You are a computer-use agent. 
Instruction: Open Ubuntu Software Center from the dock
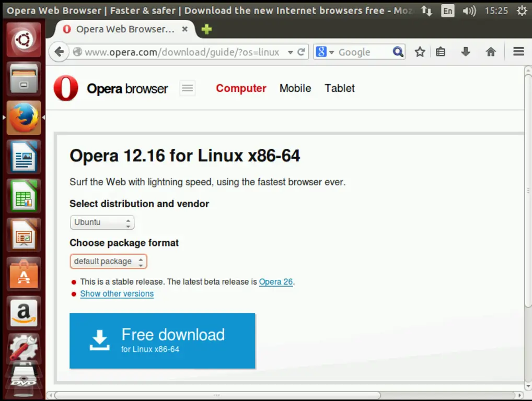(24, 274)
